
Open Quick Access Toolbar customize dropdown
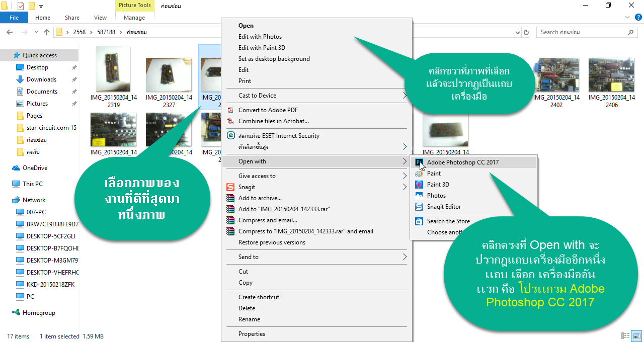coord(41,6)
